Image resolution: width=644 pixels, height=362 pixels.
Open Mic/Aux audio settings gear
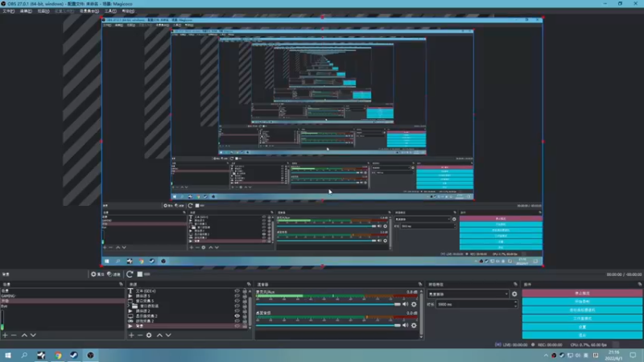tap(414, 304)
